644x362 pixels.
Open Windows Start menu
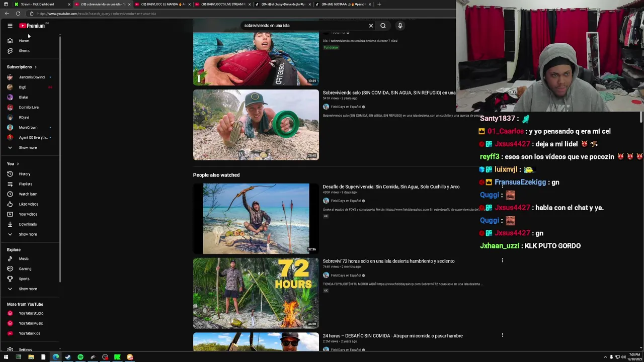click(x=6, y=357)
